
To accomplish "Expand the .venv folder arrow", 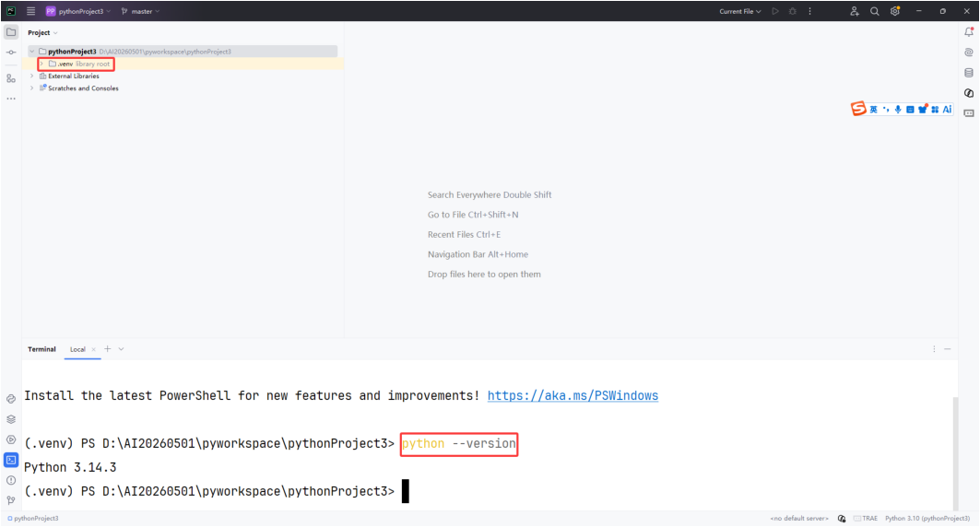I will coord(41,64).
